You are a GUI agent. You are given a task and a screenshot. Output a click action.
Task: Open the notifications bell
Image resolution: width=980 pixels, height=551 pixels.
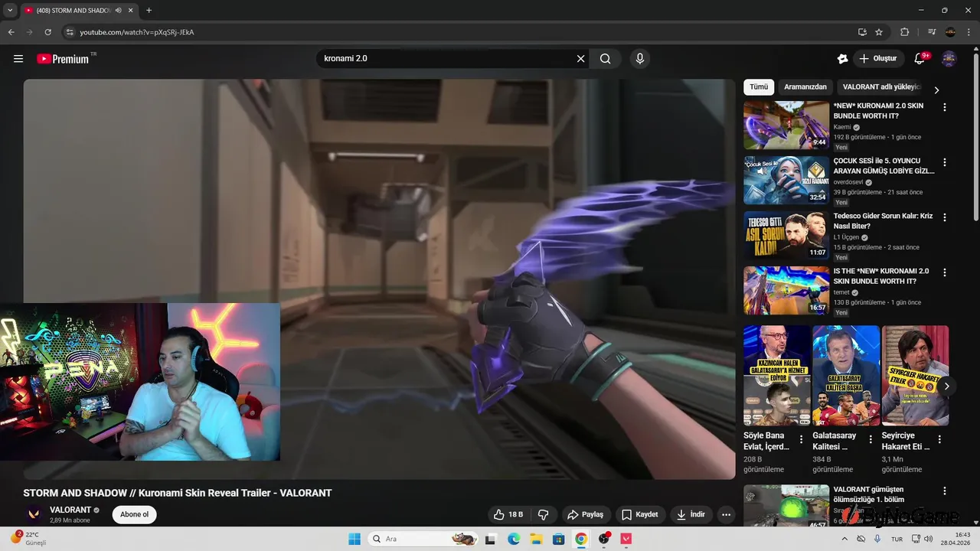click(920, 59)
